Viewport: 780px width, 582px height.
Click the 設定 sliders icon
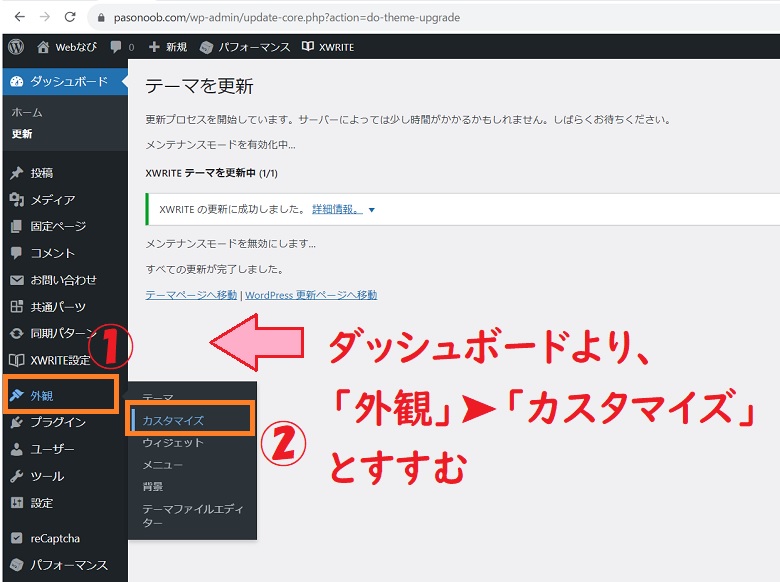coord(16,503)
